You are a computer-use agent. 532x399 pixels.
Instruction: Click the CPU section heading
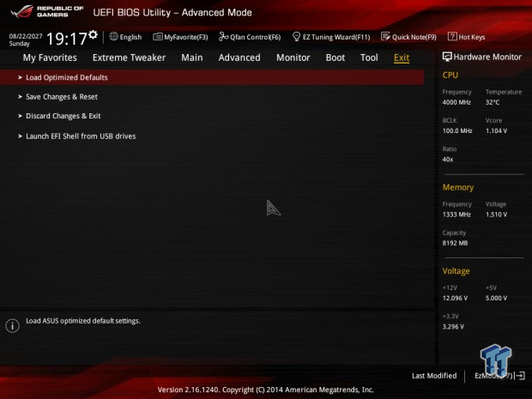(450, 75)
